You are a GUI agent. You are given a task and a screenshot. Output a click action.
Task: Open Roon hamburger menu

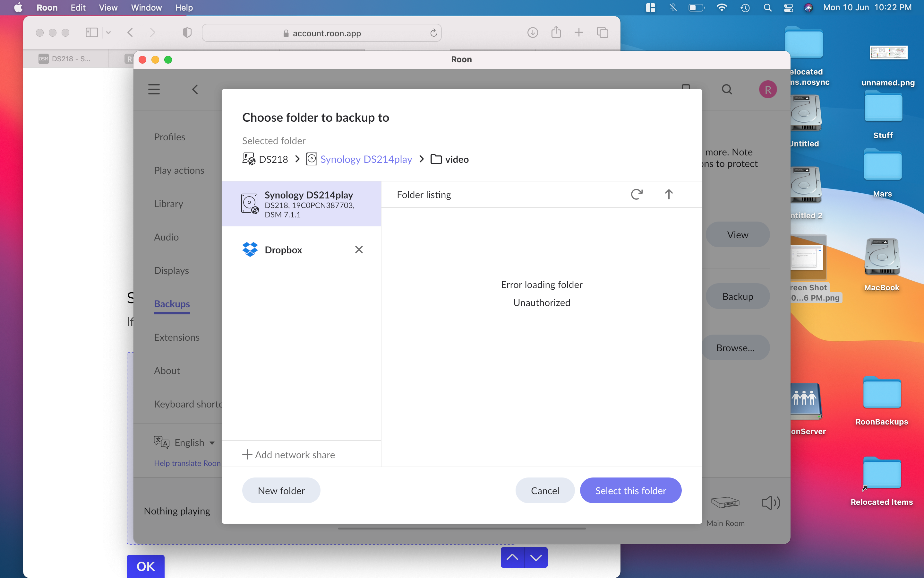coord(154,90)
